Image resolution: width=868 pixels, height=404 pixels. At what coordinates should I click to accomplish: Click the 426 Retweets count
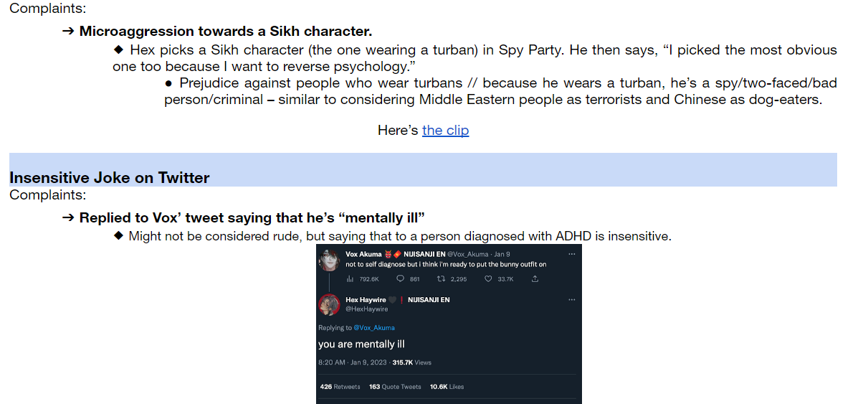pyautogui.click(x=340, y=387)
